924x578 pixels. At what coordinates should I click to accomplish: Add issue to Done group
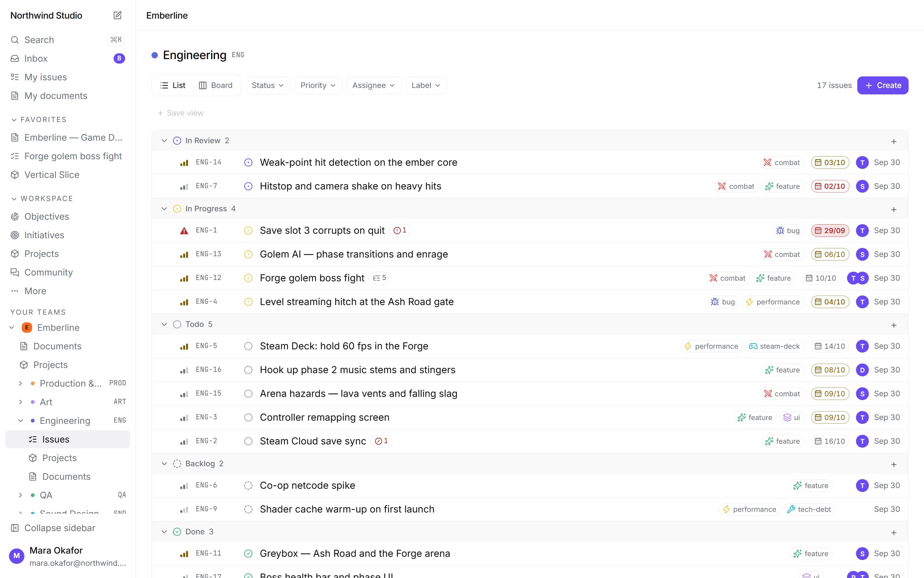pyautogui.click(x=894, y=532)
